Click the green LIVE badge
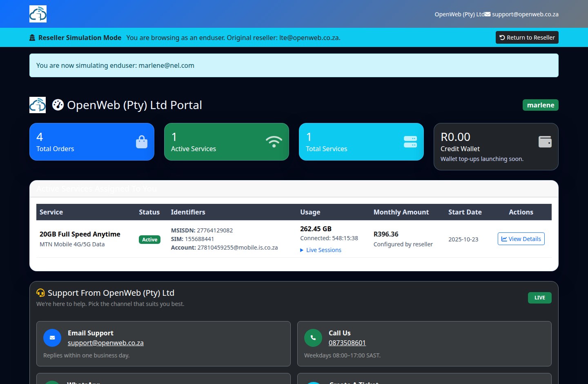 pos(539,298)
